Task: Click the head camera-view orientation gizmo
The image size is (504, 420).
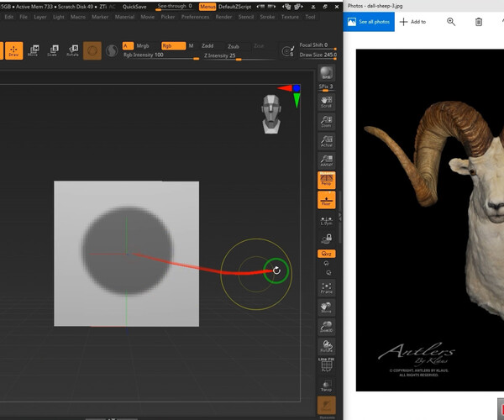Action: click(271, 113)
